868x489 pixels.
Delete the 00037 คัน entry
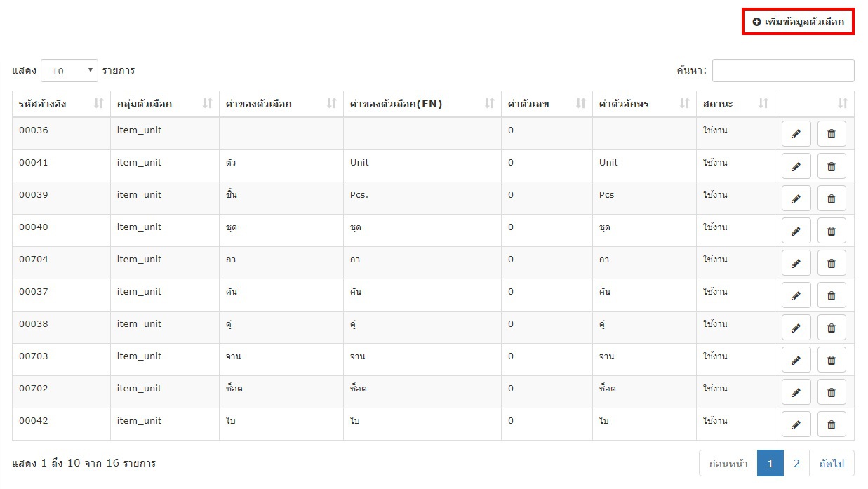832,295
